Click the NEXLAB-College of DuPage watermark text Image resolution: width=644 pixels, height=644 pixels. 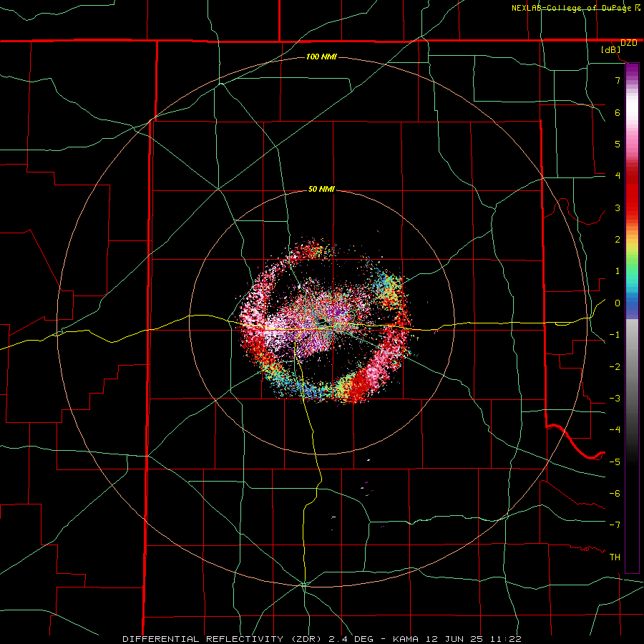click(576, 8)
